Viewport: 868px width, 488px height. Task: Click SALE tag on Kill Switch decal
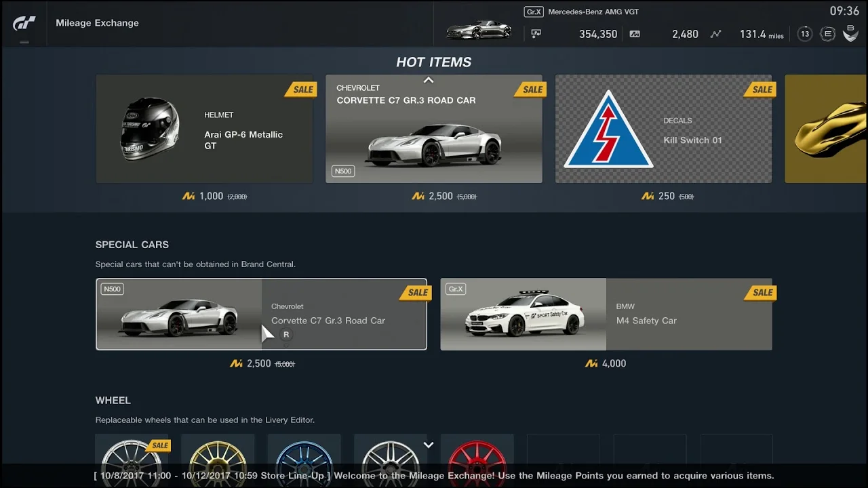[760, 89]
